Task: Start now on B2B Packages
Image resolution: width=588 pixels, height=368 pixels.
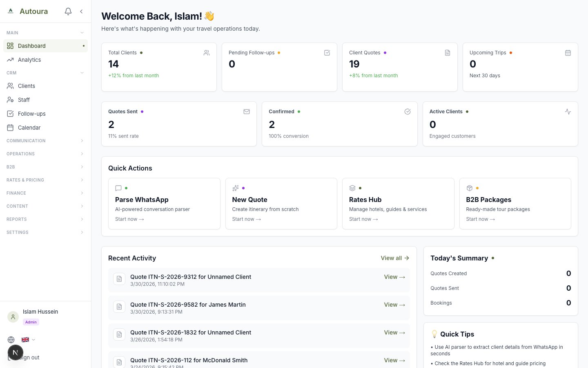Action: [481, 219]
